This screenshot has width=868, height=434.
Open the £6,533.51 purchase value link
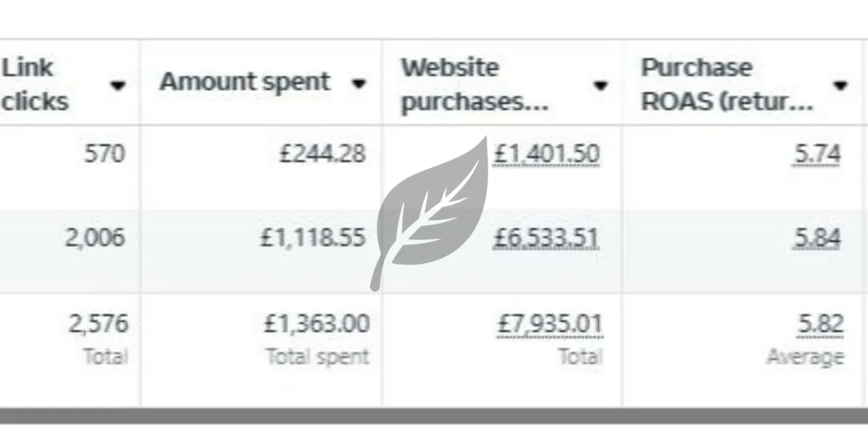(547, 238)
